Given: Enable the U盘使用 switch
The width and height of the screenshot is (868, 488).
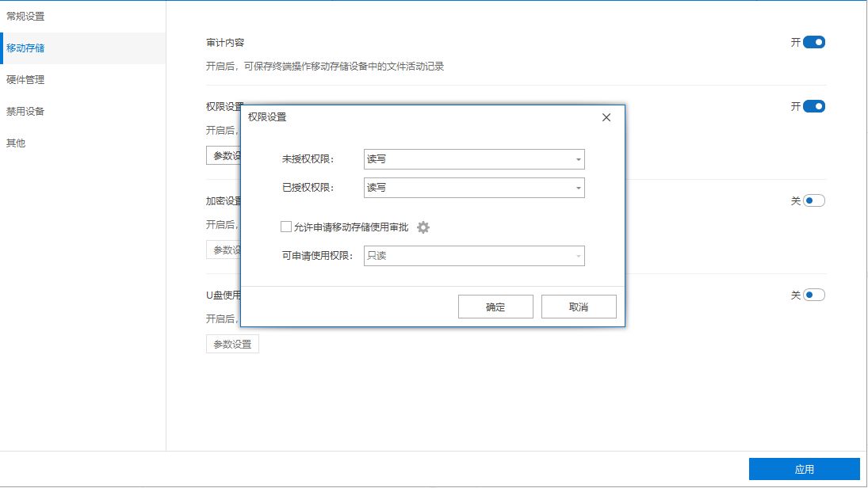Looking at the screenshot, I should point(814,295).
